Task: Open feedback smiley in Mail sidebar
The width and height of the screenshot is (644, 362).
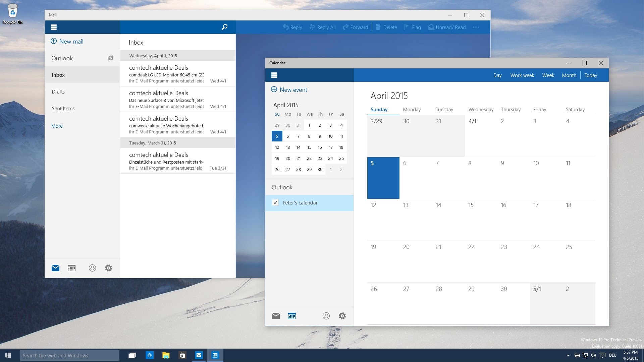Action: pos(92,268)
